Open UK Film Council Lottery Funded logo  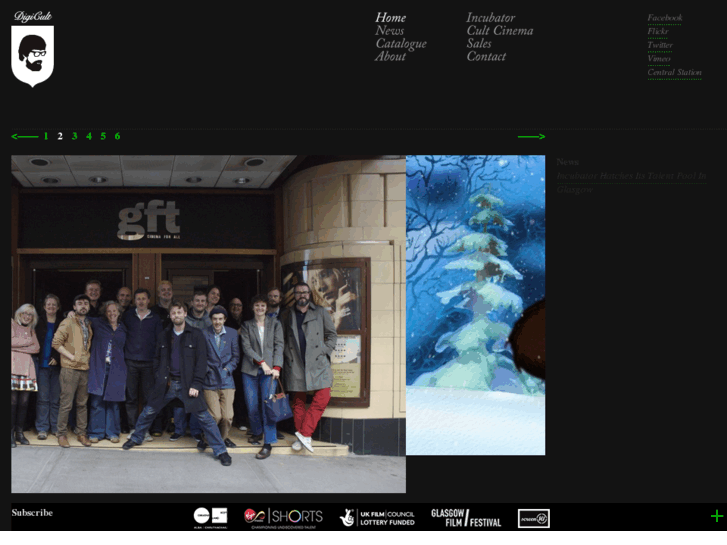coord(377,518)
